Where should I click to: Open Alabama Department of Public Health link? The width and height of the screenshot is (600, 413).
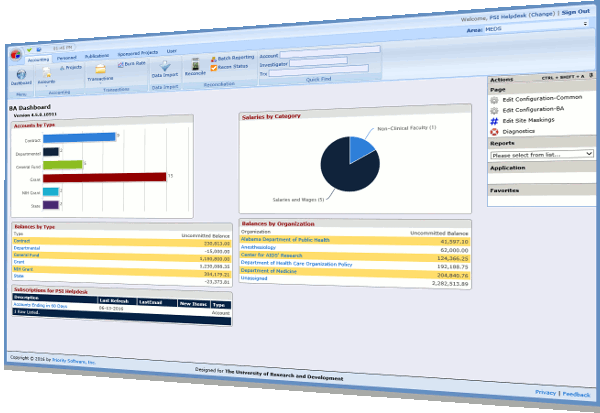coord(285,240)
